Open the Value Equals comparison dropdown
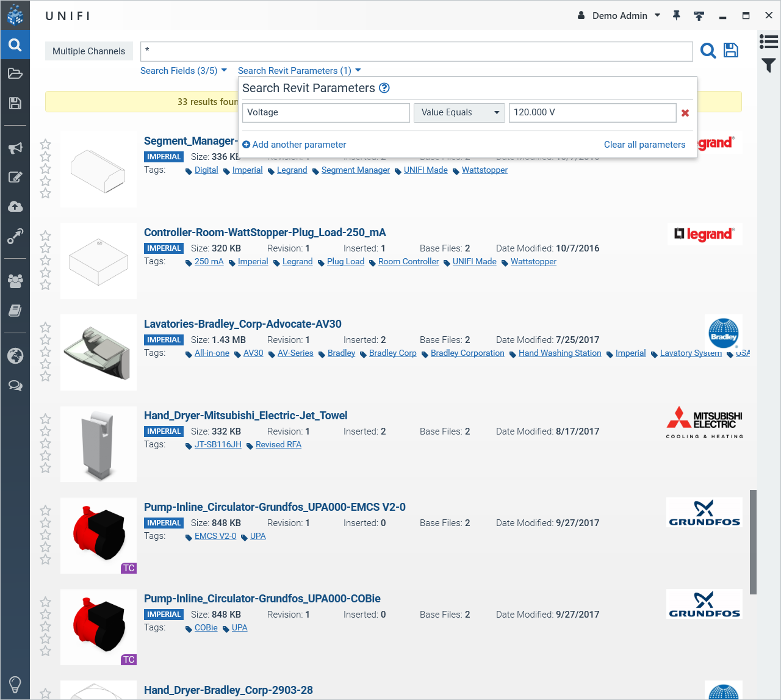Image resolution: width=781 pixels, height=700 pixels. (x=459, y=113)
